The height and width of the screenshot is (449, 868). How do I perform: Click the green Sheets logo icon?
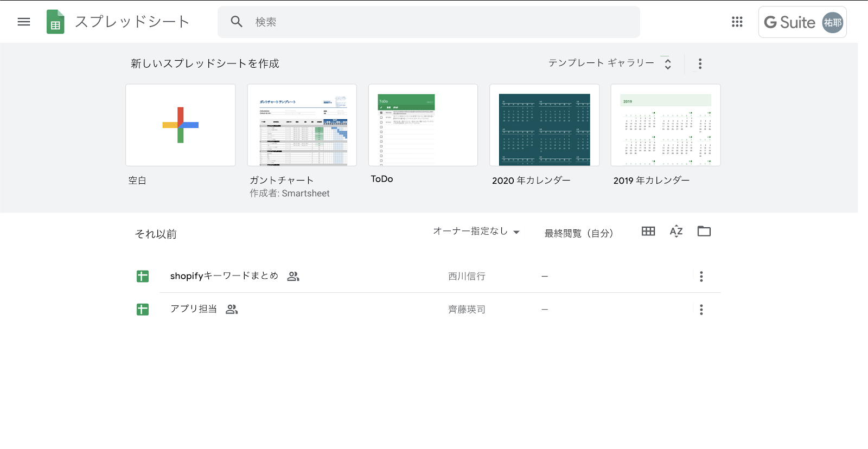[55, 22]
